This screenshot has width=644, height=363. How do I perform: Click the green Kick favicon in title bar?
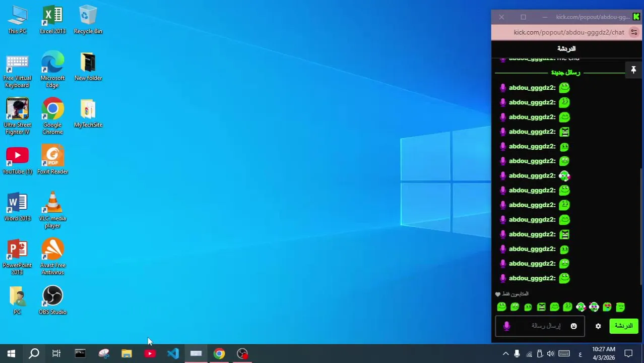(636, 17)
